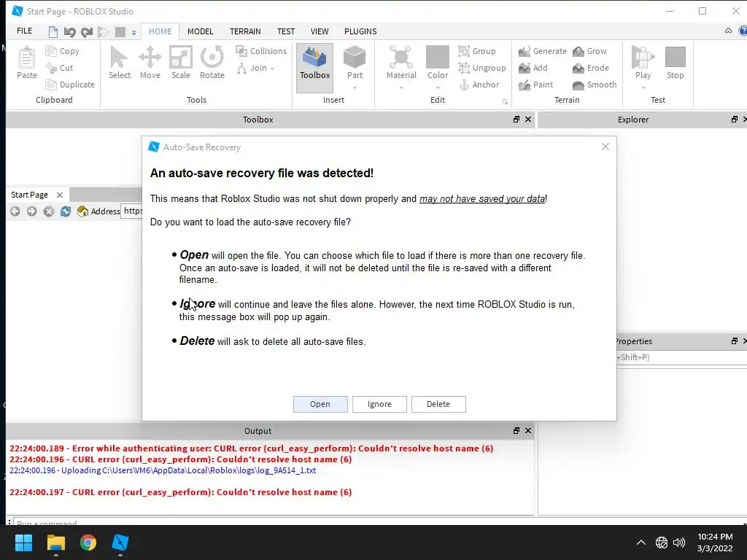
Task: Click the Ungroup tool
Action: (x=482, y=68)
